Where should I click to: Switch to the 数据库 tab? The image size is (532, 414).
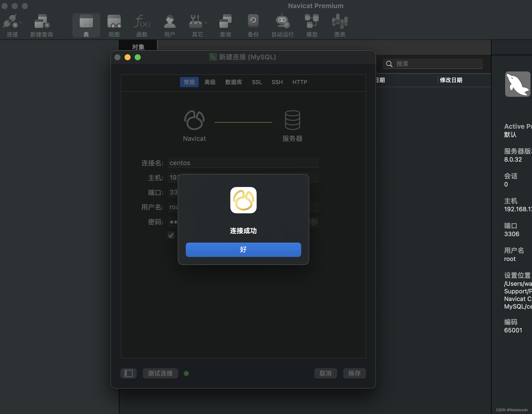(x=234, y=82)
